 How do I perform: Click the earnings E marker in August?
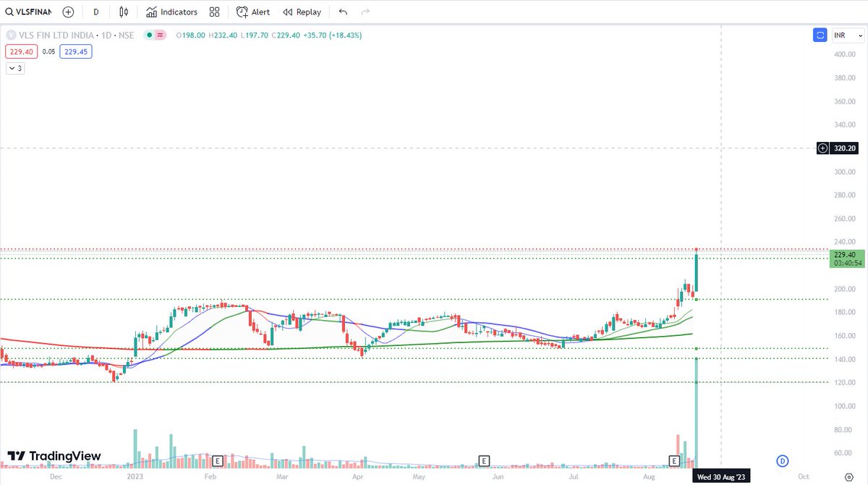674,460
